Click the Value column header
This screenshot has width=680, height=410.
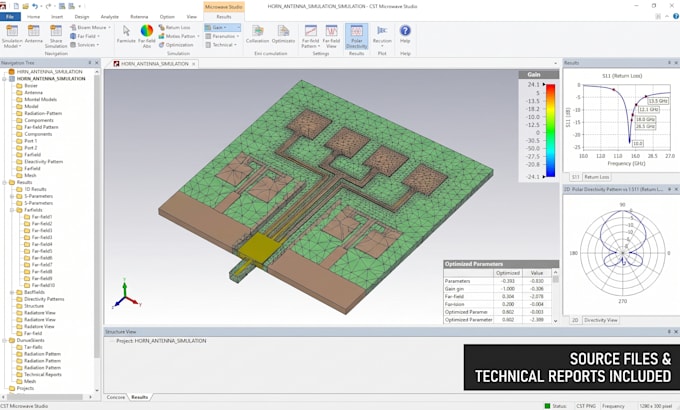coord(537,273)
